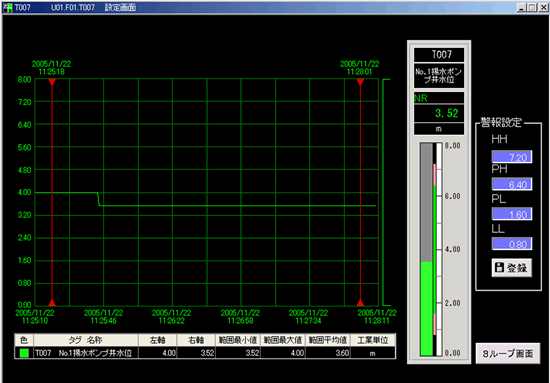The width and height of the screenshot is (550, 383).
Task: Open the 8ループ画面 screen
Action: click(x=508, y=353)
